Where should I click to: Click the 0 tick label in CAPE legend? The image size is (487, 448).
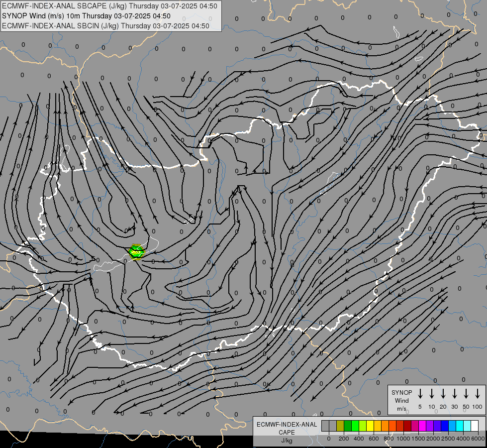click(329, 439)
